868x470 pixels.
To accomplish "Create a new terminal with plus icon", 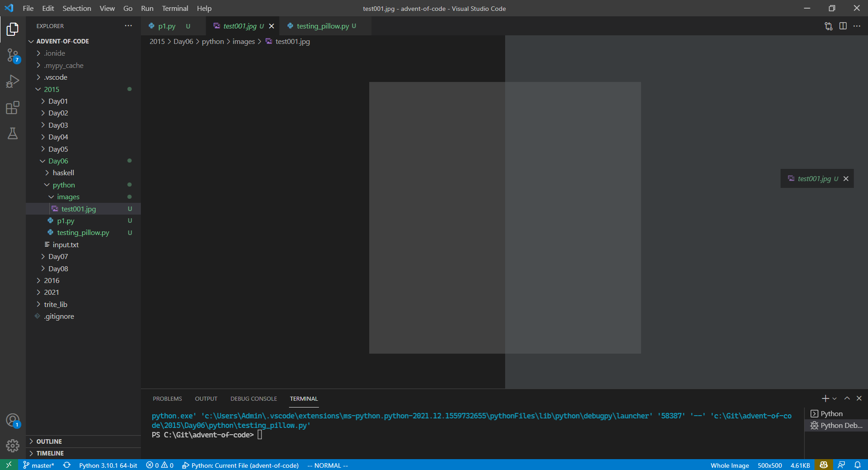I will [825, 398].
